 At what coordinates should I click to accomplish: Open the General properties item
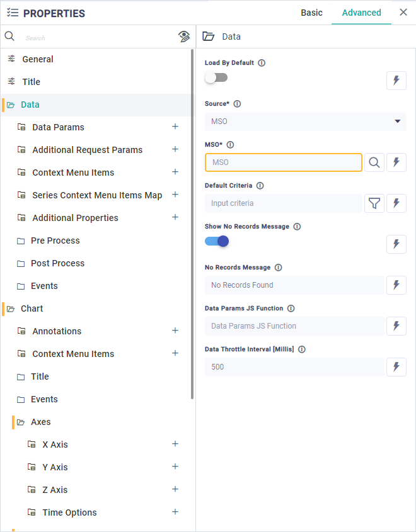pyautogui.click(x=38, y=59)
